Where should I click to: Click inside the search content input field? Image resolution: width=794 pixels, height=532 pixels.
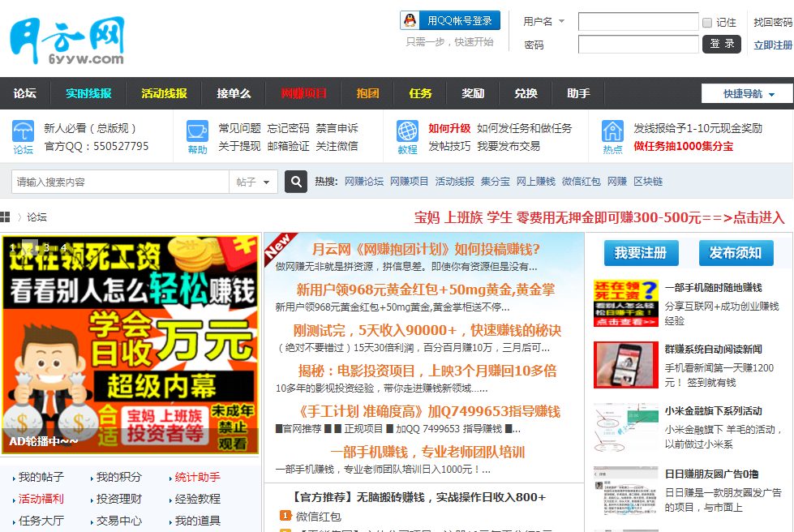[x=120, y=182]
